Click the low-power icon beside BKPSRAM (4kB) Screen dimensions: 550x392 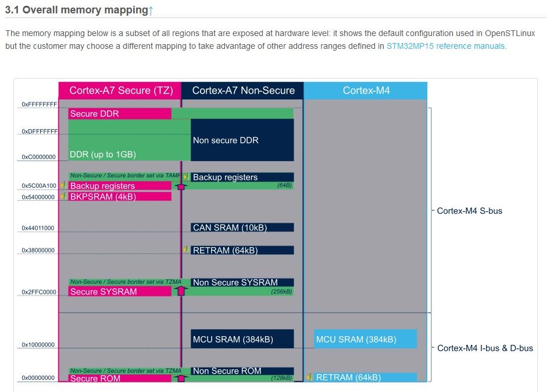coord(63,196)
